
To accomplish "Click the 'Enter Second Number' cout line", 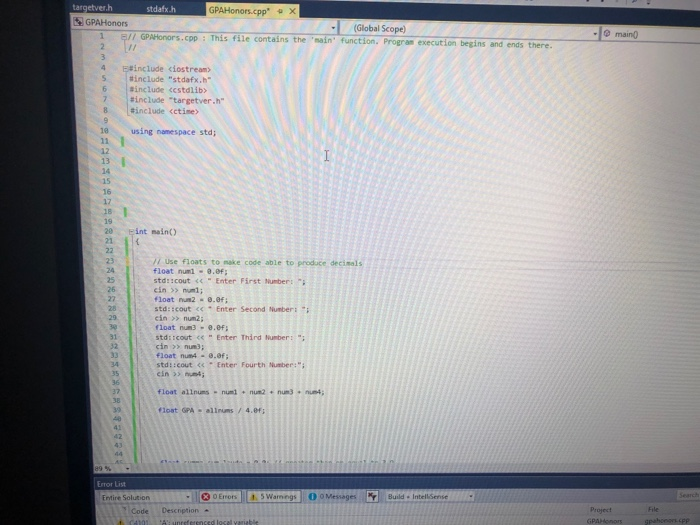I will 232,309.
